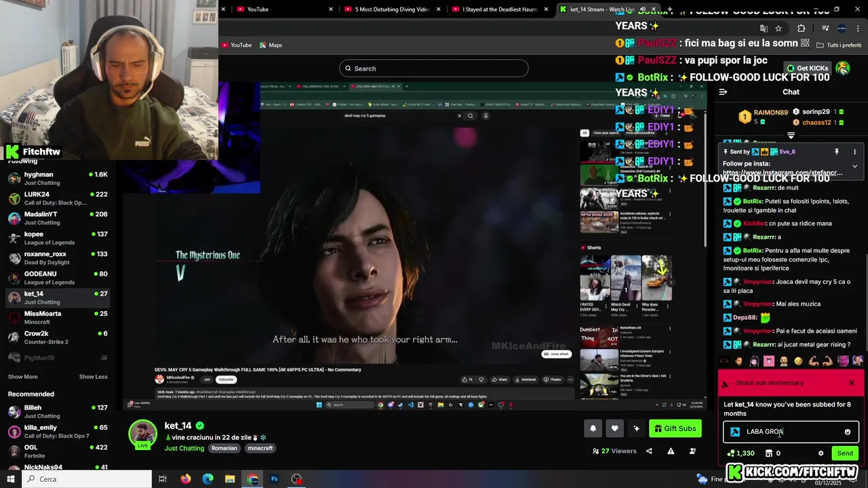This screenshot has height=488, width=868.
Task: Open Chrome media control icon
Action: [x=825, y=28]
